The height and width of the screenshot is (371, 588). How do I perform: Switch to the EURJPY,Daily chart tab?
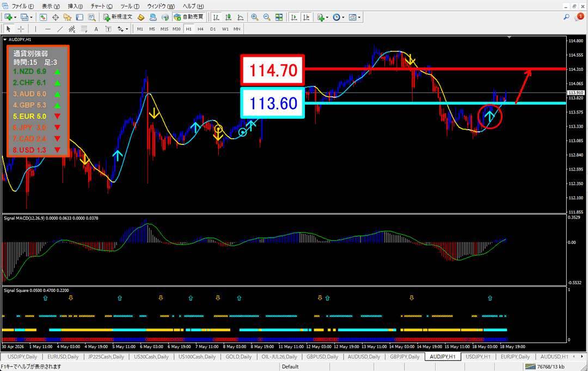point(515,357)
